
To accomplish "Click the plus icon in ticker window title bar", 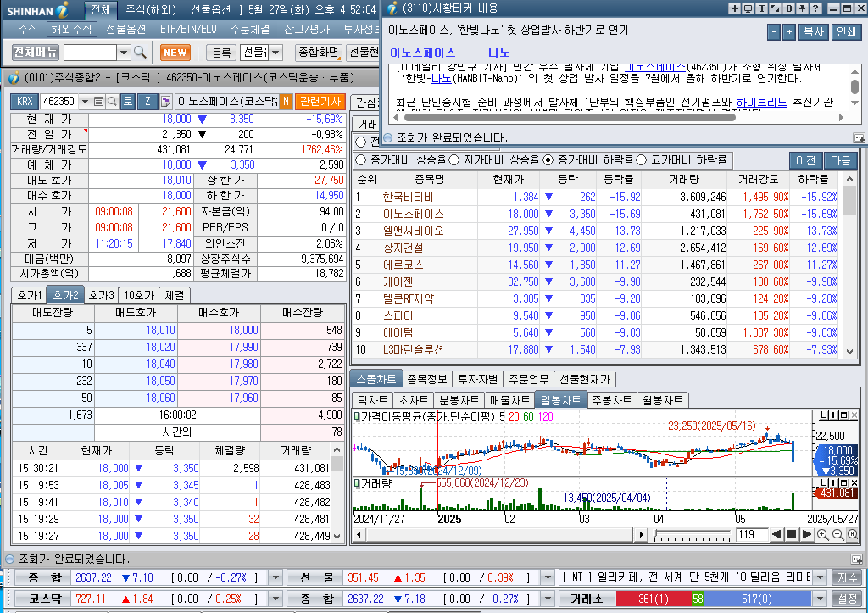I will coord(734,8).
